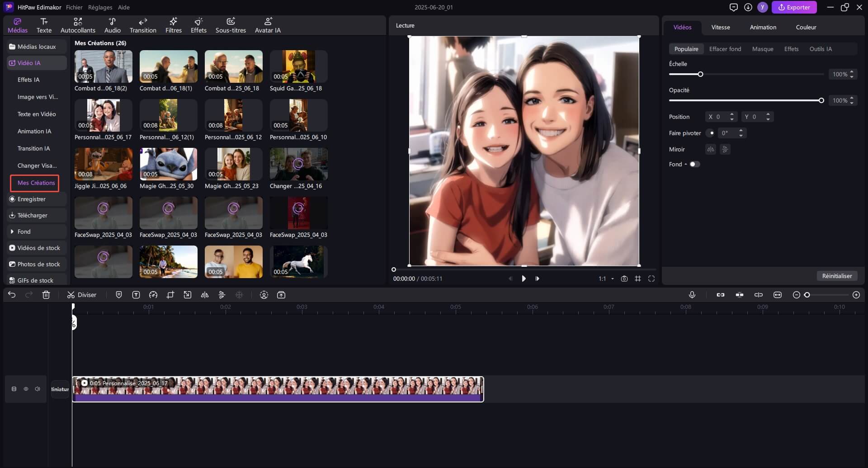868x468 pixels.
Task: Step to the next frame in the preview
Action: pos(537,279)
